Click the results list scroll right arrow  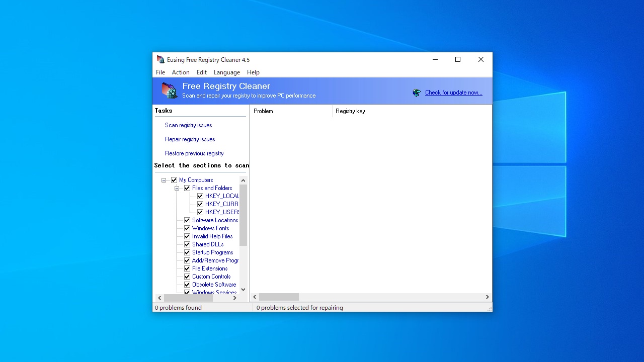pos(487,297)
